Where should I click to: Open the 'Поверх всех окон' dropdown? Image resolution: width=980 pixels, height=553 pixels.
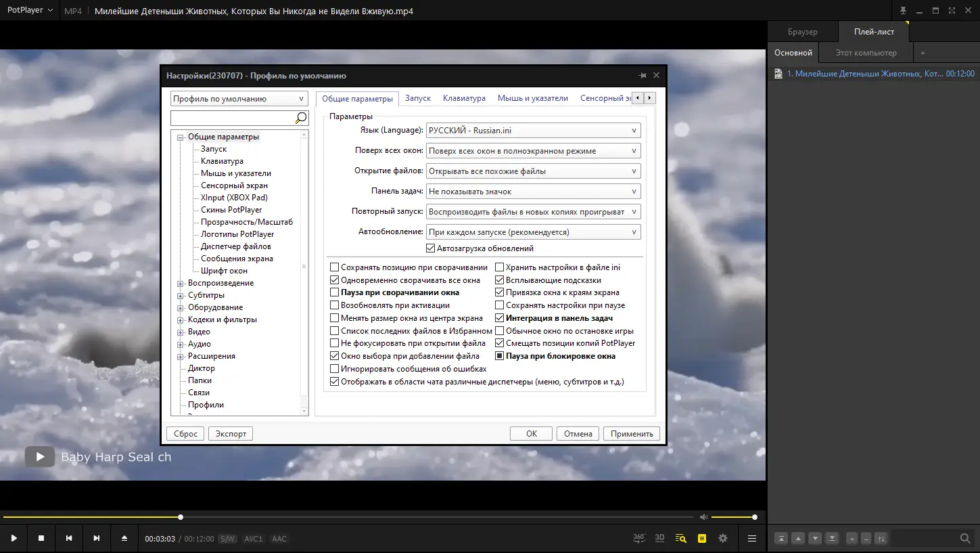pos(534,151)
